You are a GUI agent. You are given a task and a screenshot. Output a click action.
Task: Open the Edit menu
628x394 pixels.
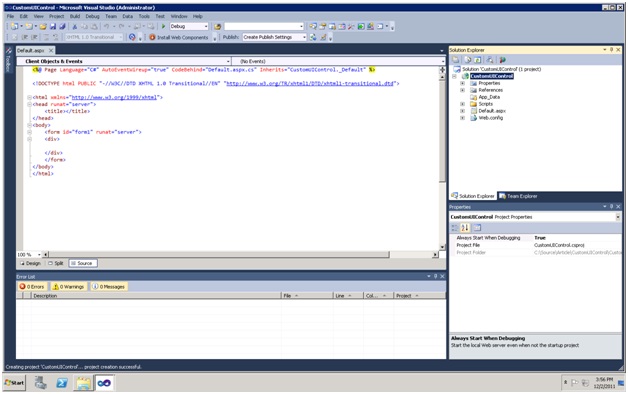click(24, 16)
